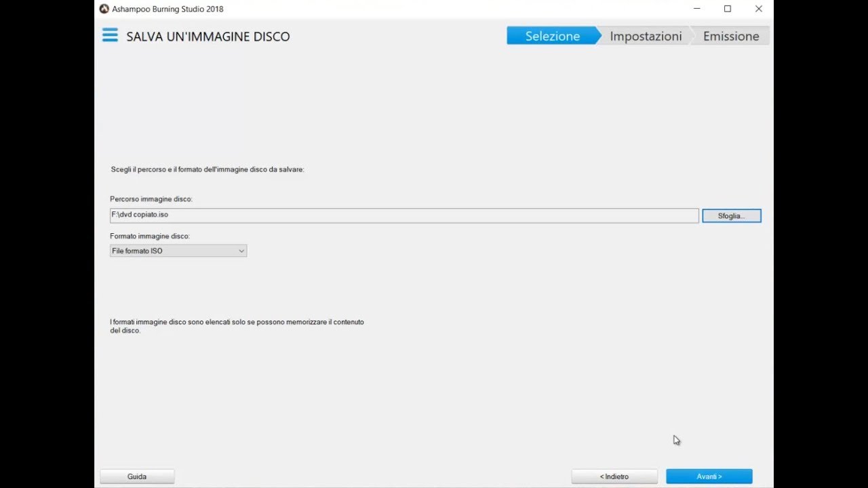Maximize the Ashampoo Burning Studio window

[728, 9]
